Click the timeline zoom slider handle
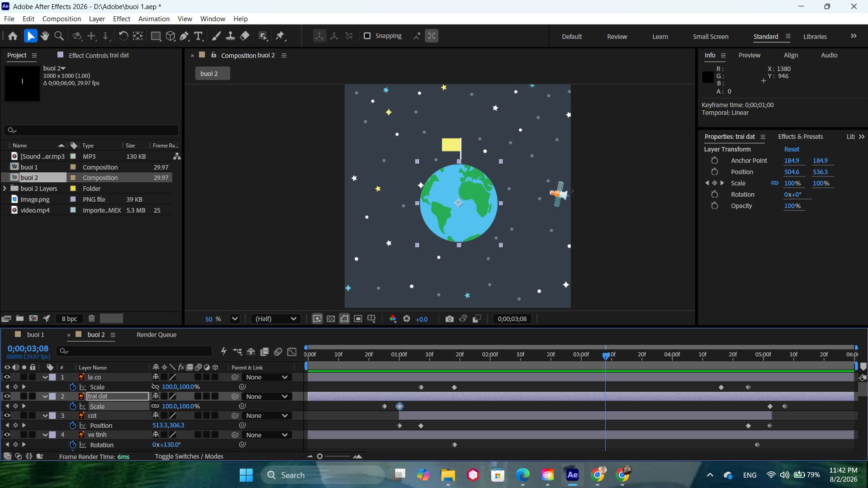The width and height of the screenshot is (868, 488). pyautogui.click(x=320, y=456)
